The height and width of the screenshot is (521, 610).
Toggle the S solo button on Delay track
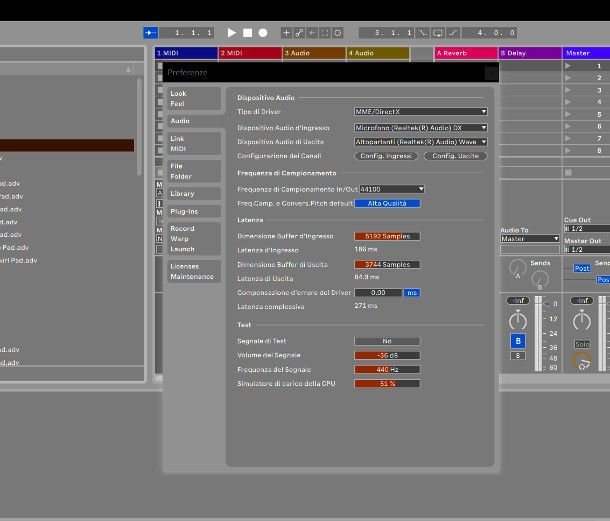(518, 356)
